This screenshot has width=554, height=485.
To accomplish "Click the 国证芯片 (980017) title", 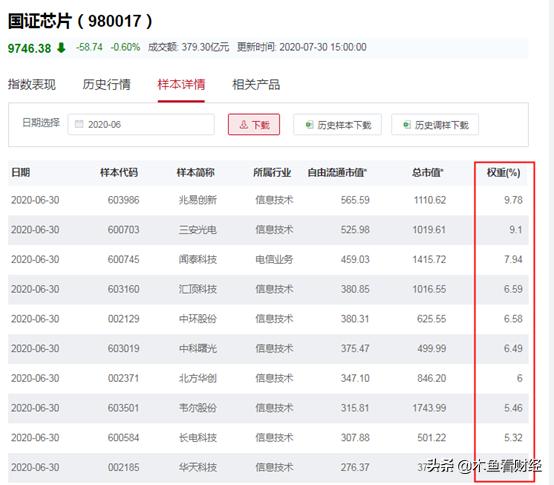I will pyautogui.click(x=80, y=21).
